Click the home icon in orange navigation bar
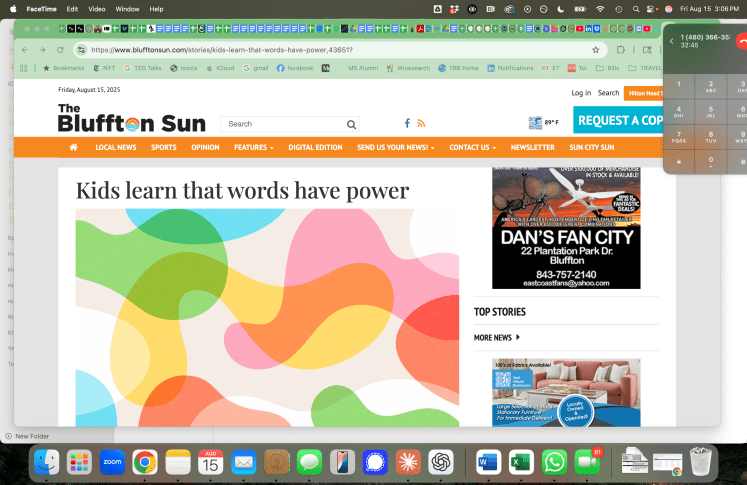This screenshot has width=747, height=485. click(73, 147)
